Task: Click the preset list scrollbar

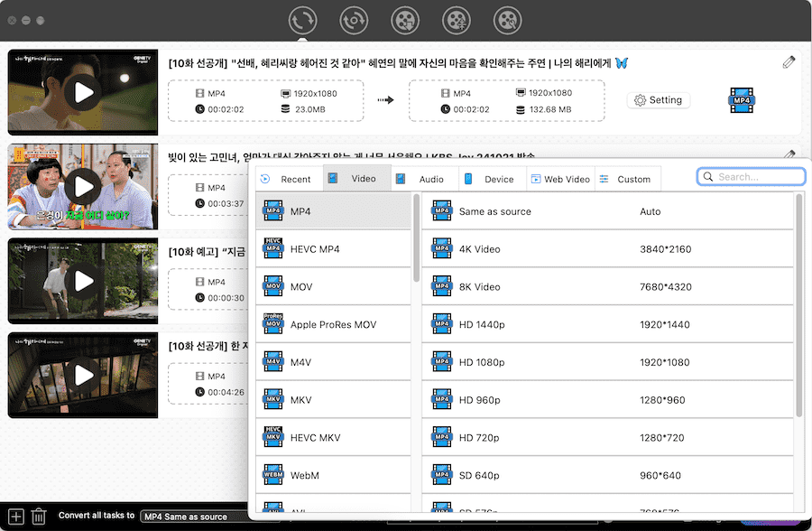Action: coord(799,306)
